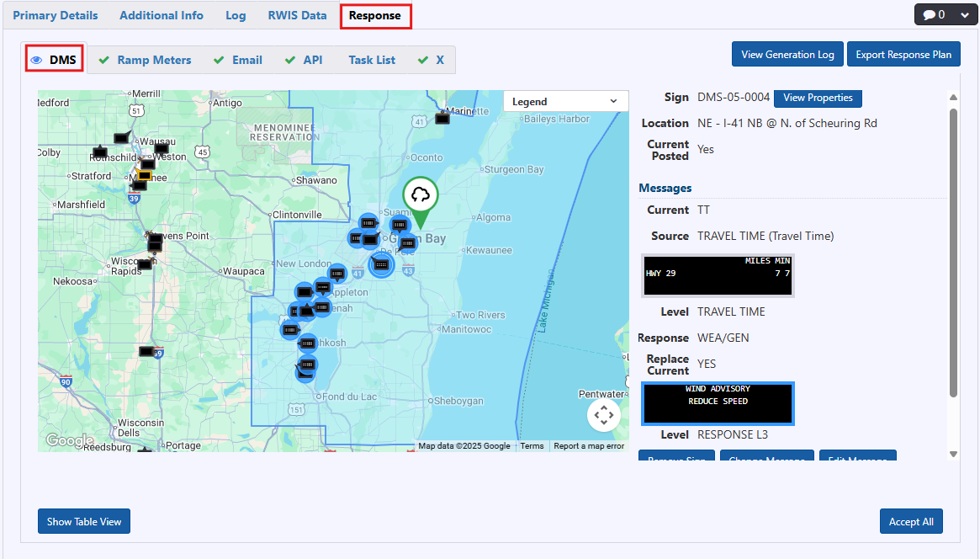The image size is (980, 559).
Task: Open the Task List tab
Action: coord(372,60)
